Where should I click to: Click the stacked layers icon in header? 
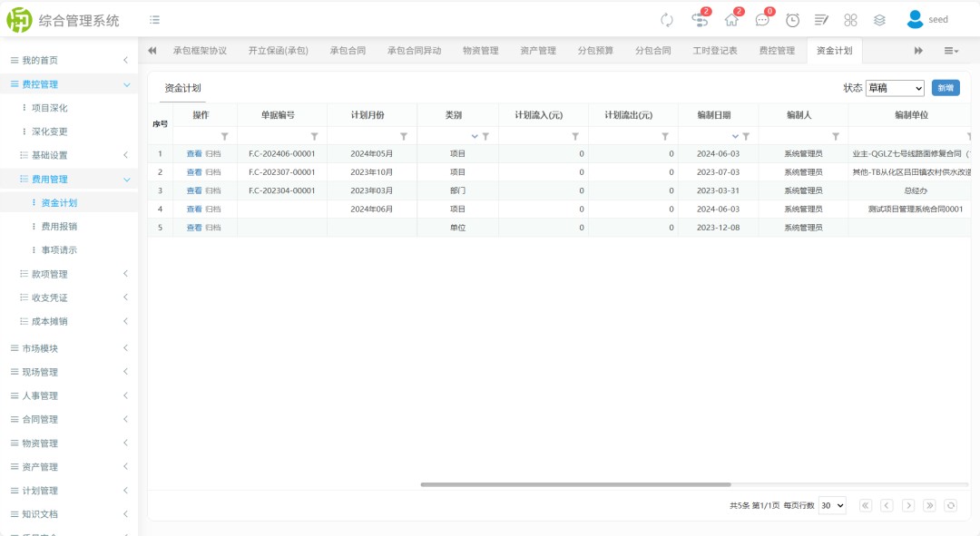(x=879, y=20)
